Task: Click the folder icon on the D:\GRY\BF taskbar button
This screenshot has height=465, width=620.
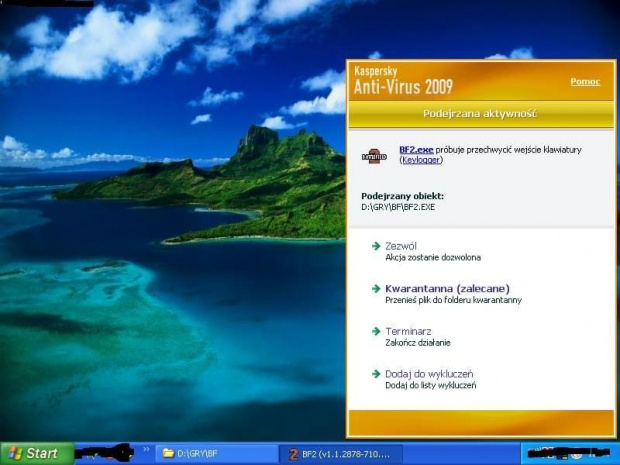Action: pyautogui.click(x=167, y=454)
